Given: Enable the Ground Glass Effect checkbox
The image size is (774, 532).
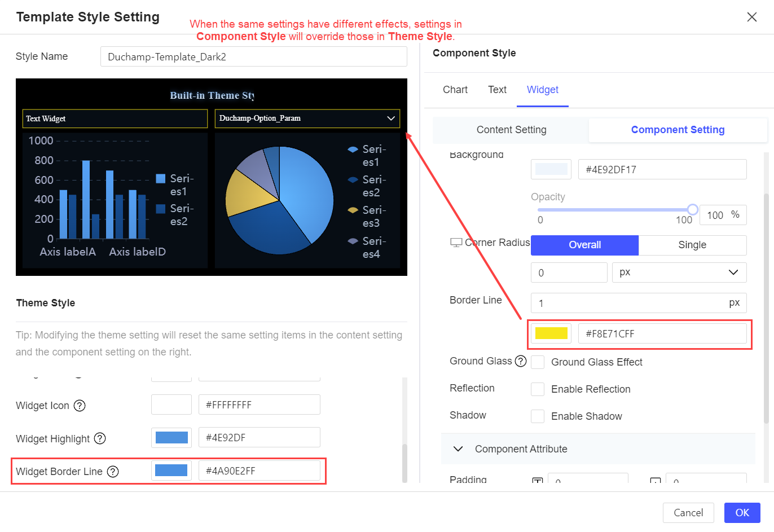Looking at the screenshot, I should click(538, 362).
